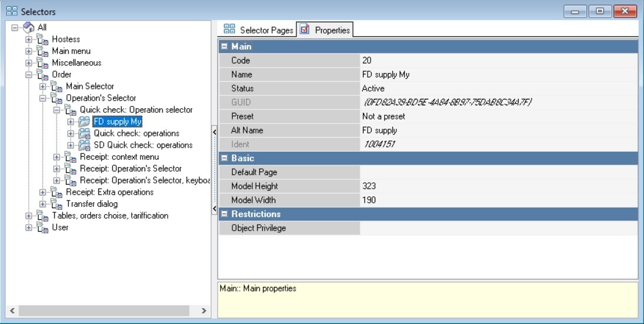644x324 pixels.
Task: Select Receipt: context menu tree item
Action: click(119, 157)
